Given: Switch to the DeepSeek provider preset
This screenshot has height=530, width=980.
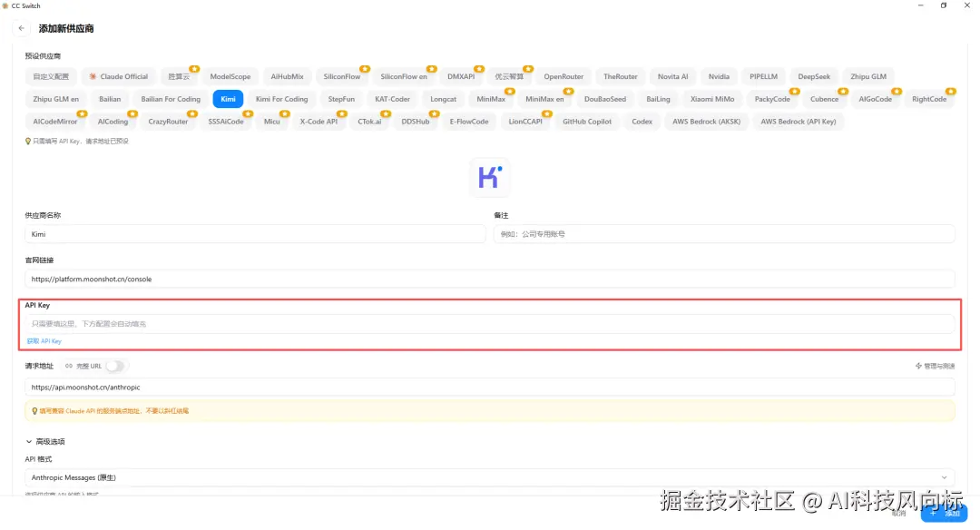Looking at the screenshot, I should pos(814,76).
